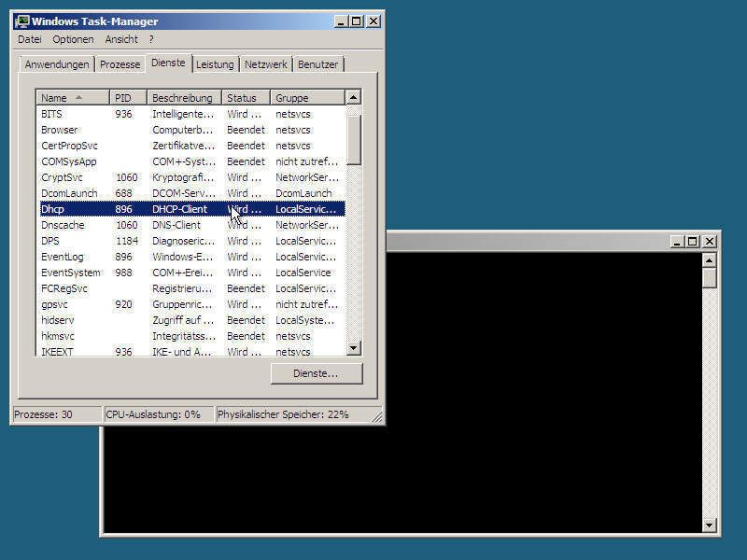The image size is (747, 560).
Task: Click the console window scroll up arrow
Action: pyautogui.click(x=710, y=260)
